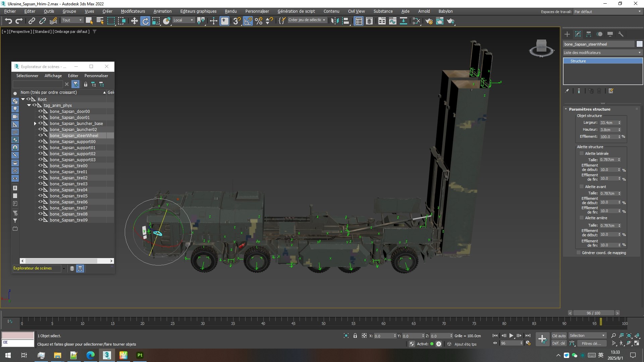Click the Filtres clé button
Screen dimensions: 644x362
pyautogui.click(x=591, y=343)
